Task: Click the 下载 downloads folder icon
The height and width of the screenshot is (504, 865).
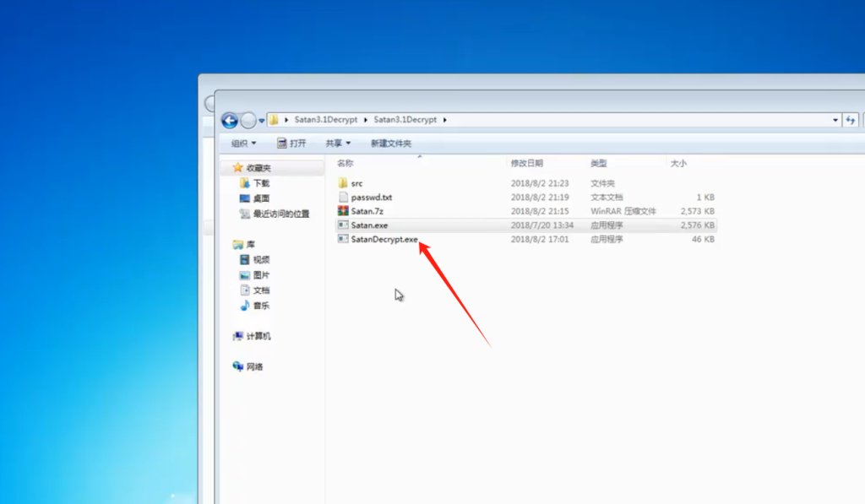Action: point(244,183)
